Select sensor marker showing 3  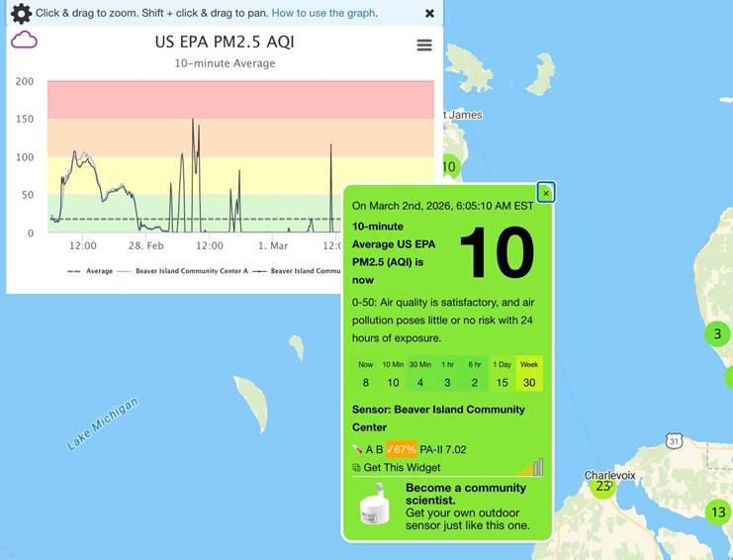[718, 334]
